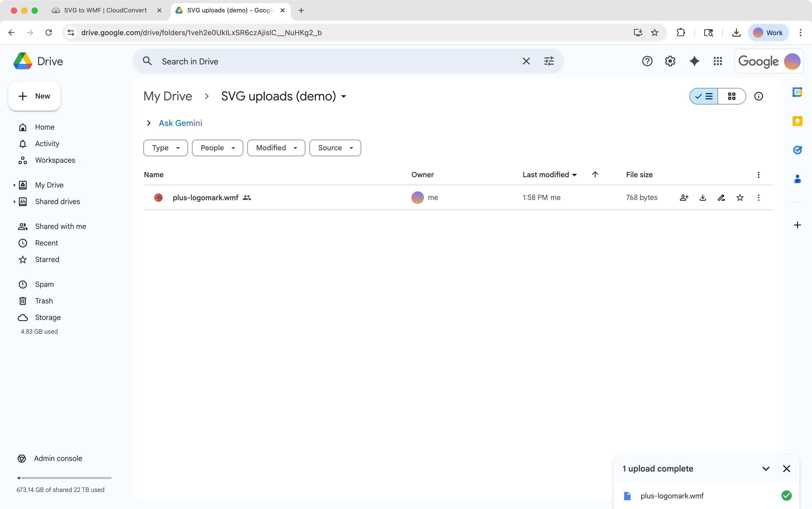Open the Type filter dropdown
Image resolution: width=812 pixels, height=509 pixels.
(x=165, y=148)
